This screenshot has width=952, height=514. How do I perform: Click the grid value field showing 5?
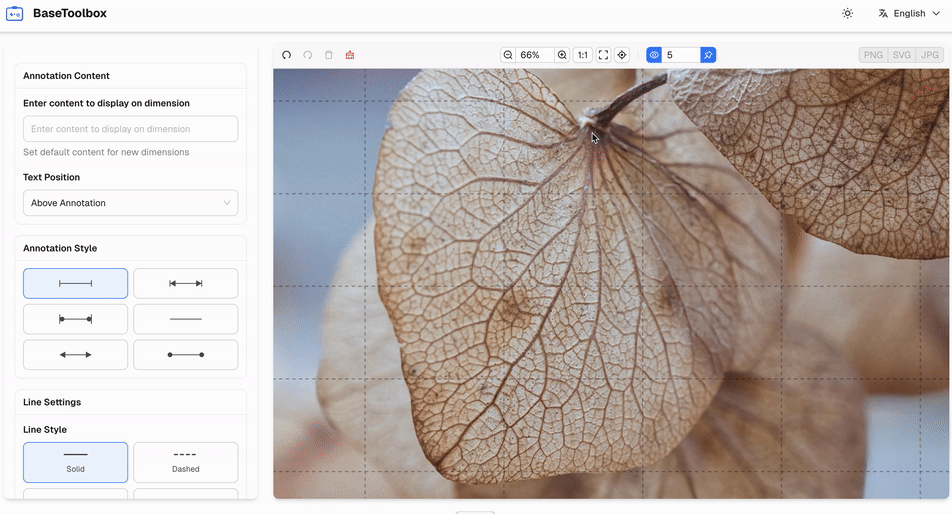[x=681, y=55]
